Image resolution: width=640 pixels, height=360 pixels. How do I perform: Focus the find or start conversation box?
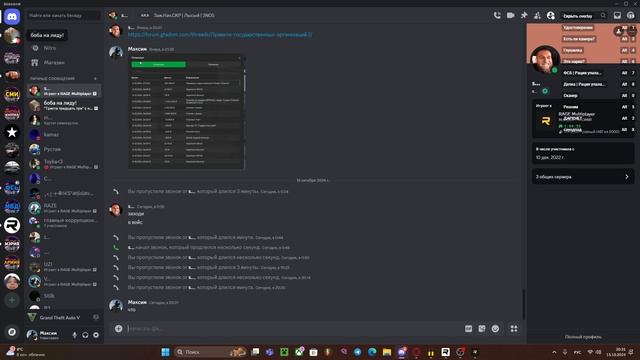click(x=64, y=16)
